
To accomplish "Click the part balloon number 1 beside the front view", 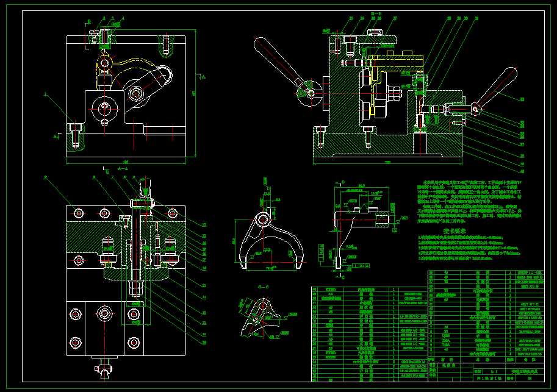I will (x=45, y=94).
